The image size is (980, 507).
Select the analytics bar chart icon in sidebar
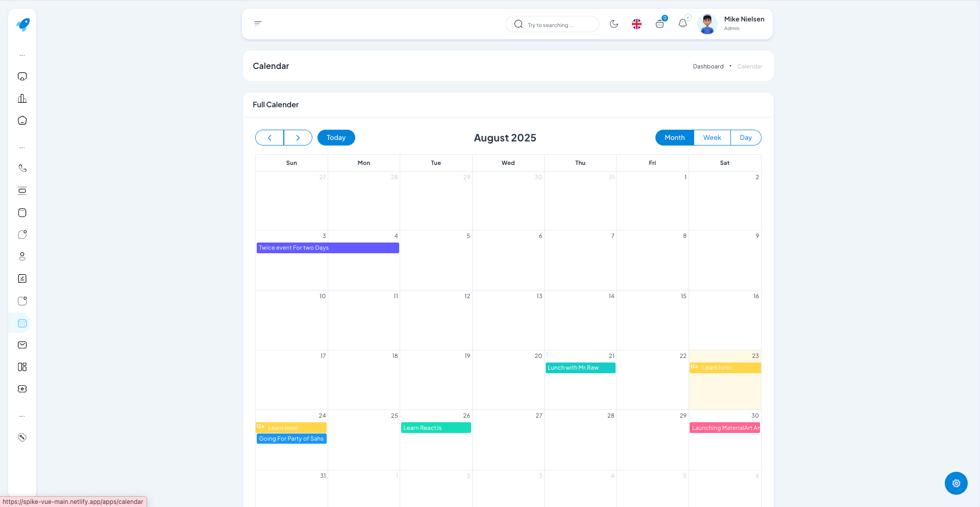coord(22,98)
